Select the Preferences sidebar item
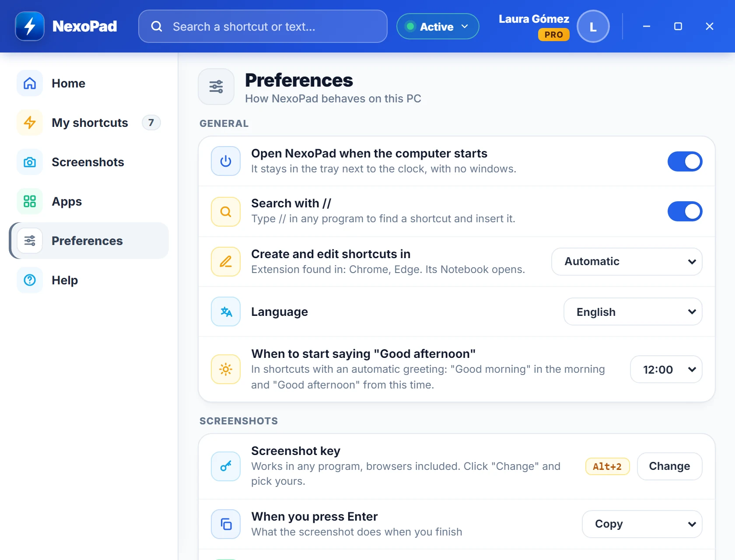 (x=89, y=241)
